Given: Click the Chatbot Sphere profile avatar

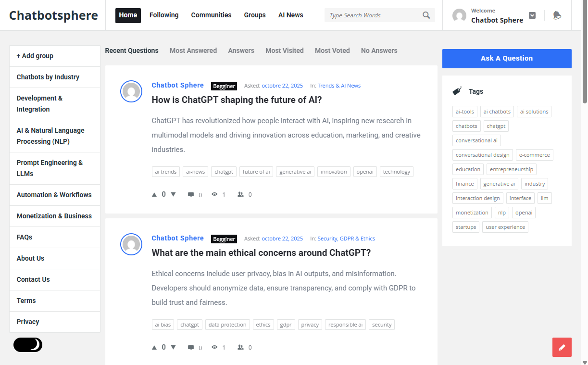Looking at the screenshot, I should pos(459,15).
